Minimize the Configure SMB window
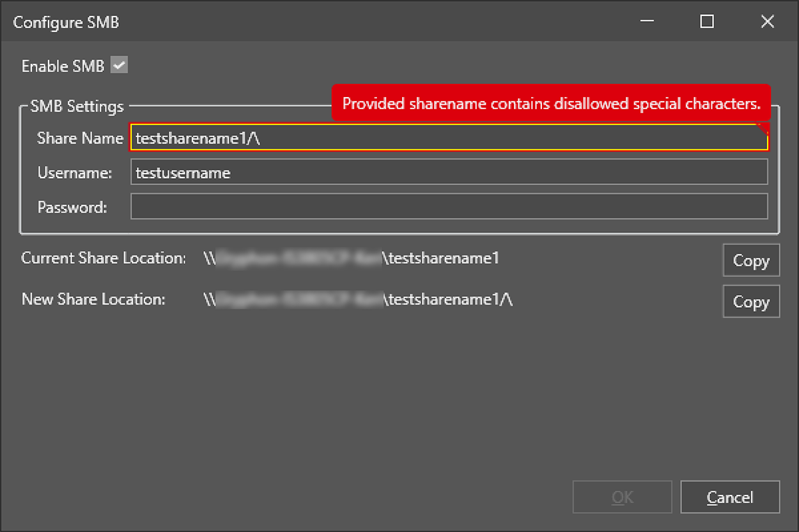Viewport: 799px width, 532px height. tap(646, 22)
